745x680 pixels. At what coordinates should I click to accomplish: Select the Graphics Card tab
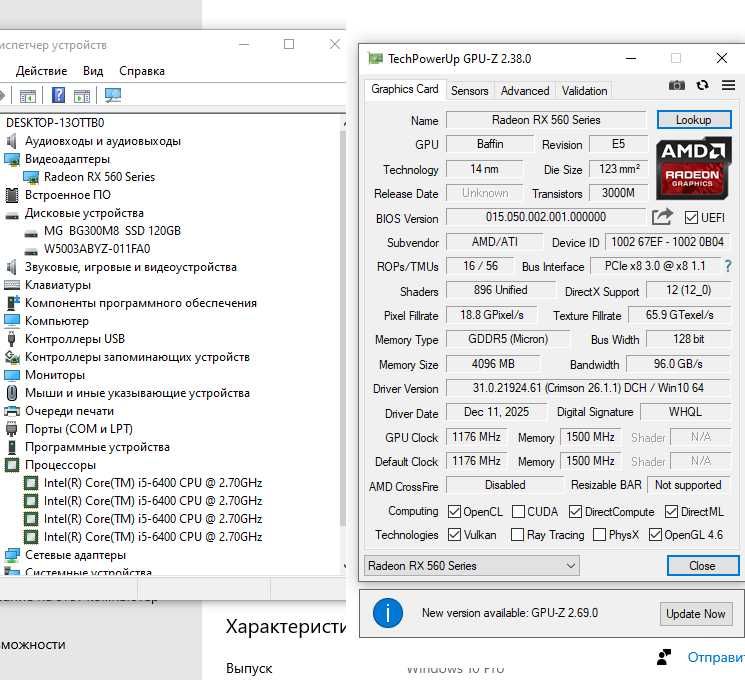(x=405, y=89)
